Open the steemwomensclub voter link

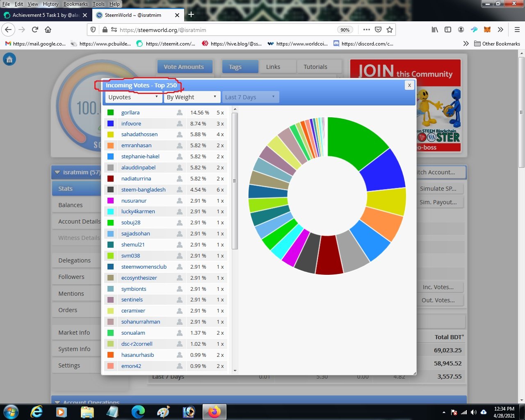(x=144, y=267)
